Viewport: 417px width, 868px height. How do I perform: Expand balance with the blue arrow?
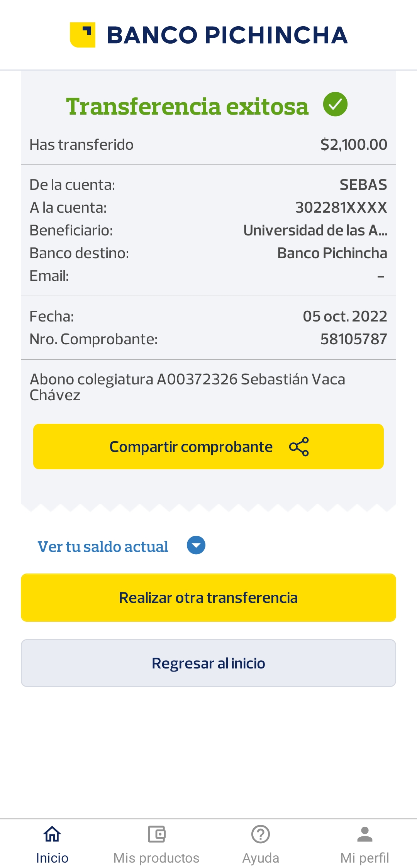[x=196, y=545]
